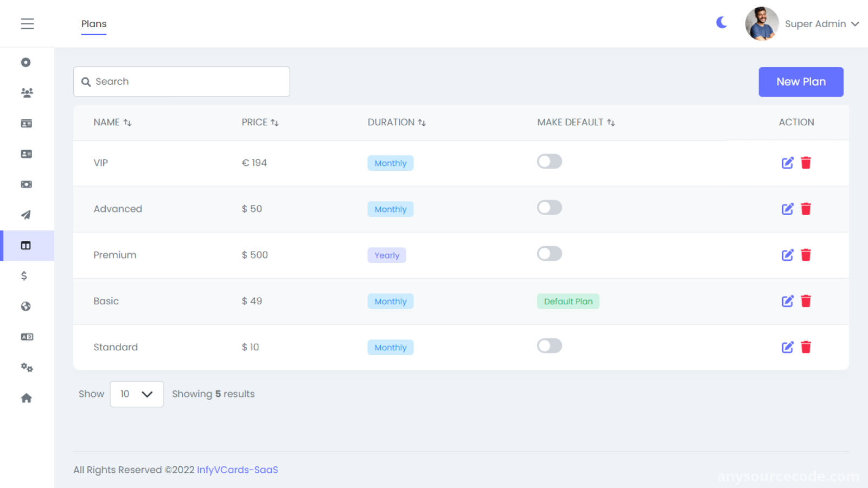Make the VIP plan default
Viewport: 868px width, 488px height.
[550, 162]
